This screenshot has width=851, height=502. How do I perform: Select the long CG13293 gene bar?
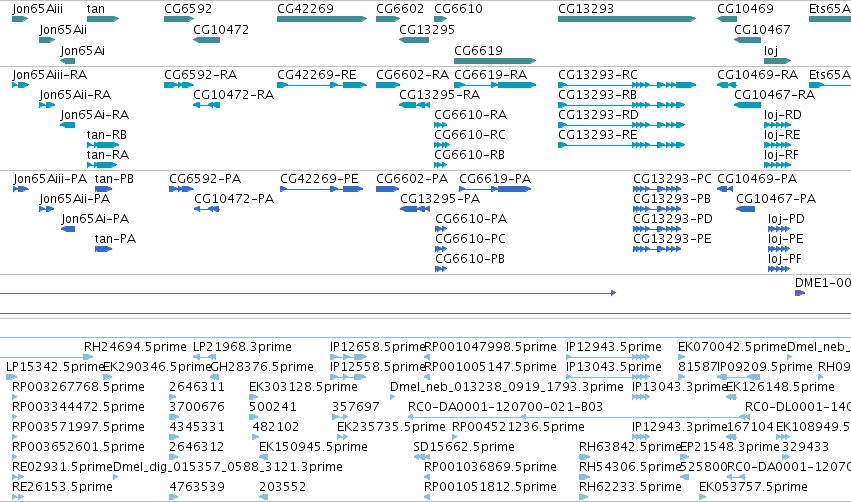(627, 19)
